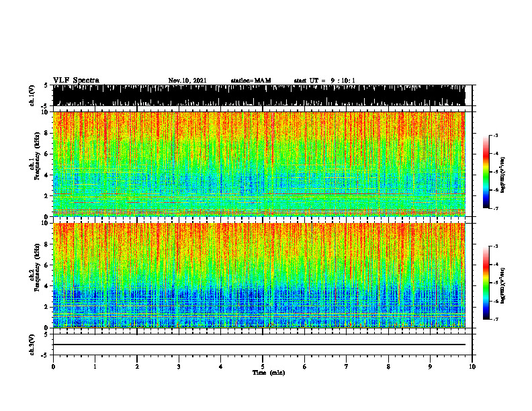Click the '-7' label on ch.2 color bar

pos(495,319)
